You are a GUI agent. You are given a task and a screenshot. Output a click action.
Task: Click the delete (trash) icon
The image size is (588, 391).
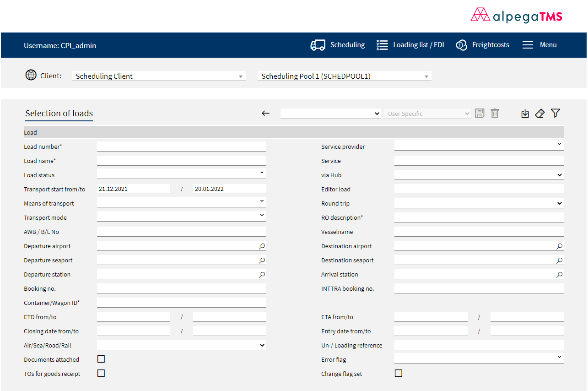click(x=495, y=113)
